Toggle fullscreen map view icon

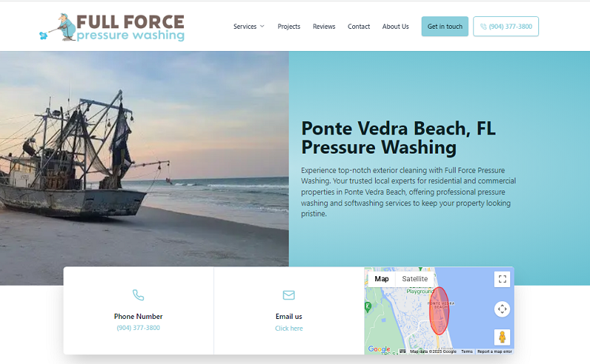coord(502,279)
